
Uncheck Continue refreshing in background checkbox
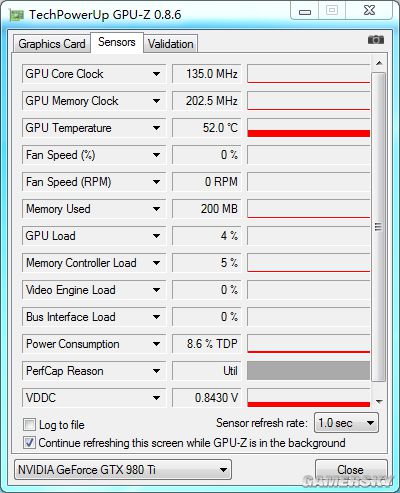29,443
